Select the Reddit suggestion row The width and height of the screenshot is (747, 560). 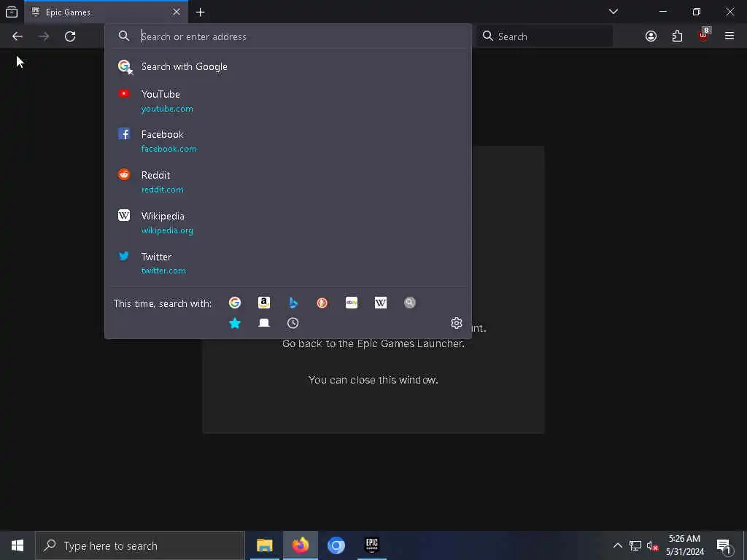(x=287, y=182)
